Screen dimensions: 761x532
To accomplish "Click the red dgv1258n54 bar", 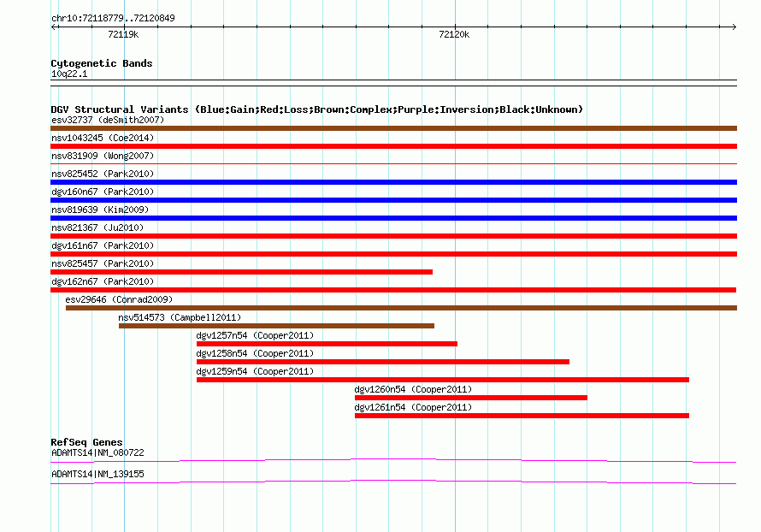I will point(382,362).
